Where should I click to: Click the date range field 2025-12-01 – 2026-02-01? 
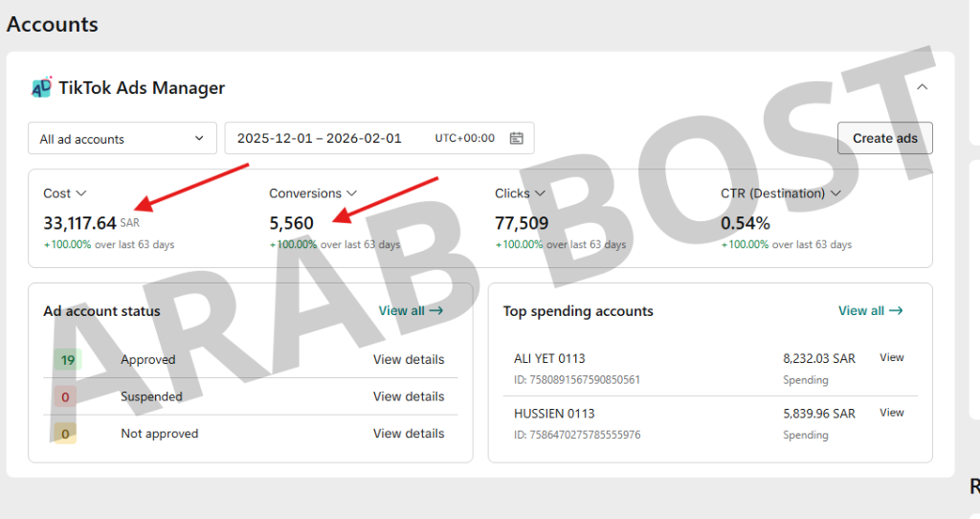point(379,138)
